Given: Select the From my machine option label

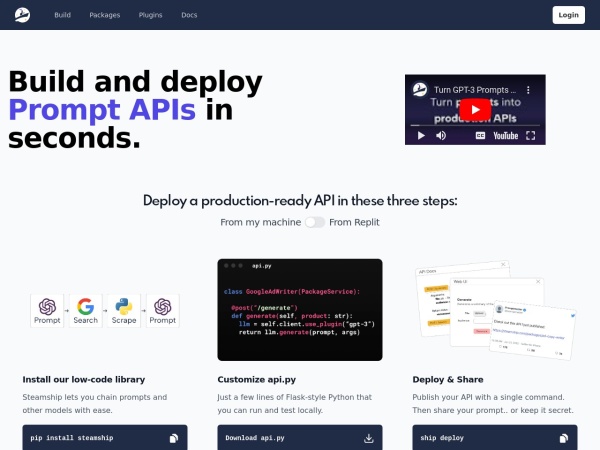Looking at the screenshot, I should click(x=260, y=222).
